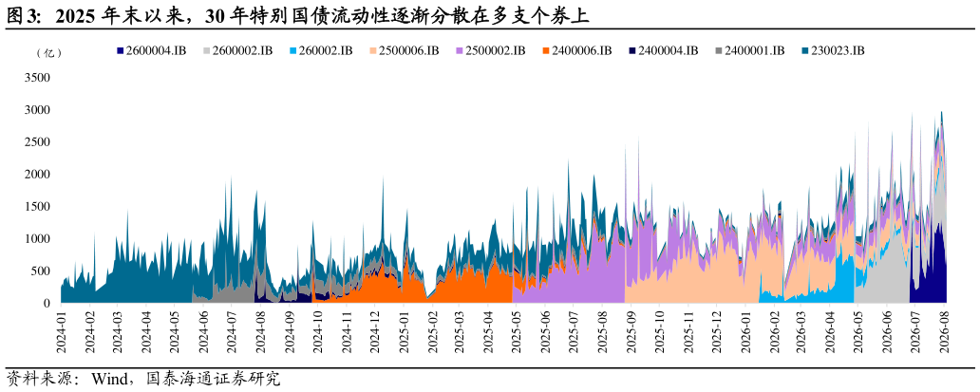Click x-axis date 2024-12

tap(373, 334)
